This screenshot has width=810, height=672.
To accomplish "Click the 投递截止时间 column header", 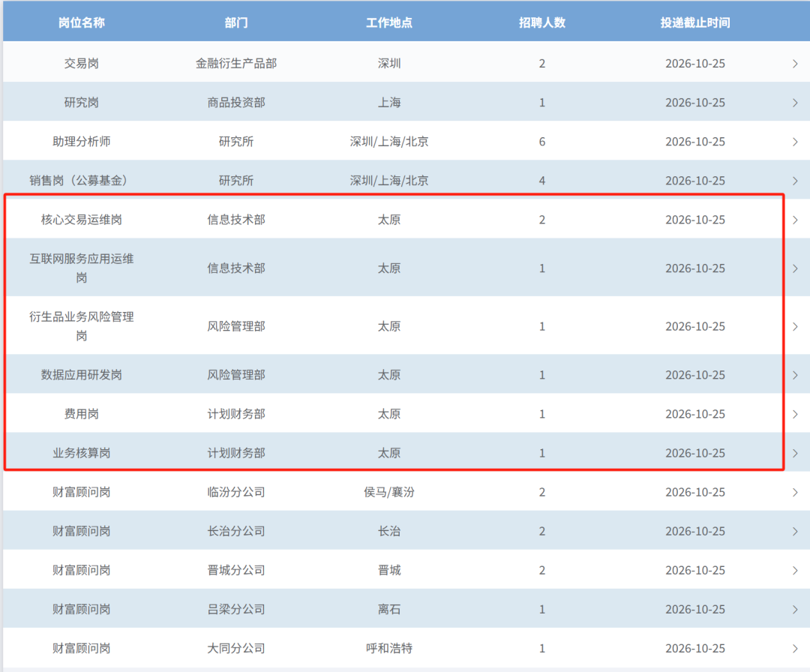I will pyautogui.click(x=695, y=22).
